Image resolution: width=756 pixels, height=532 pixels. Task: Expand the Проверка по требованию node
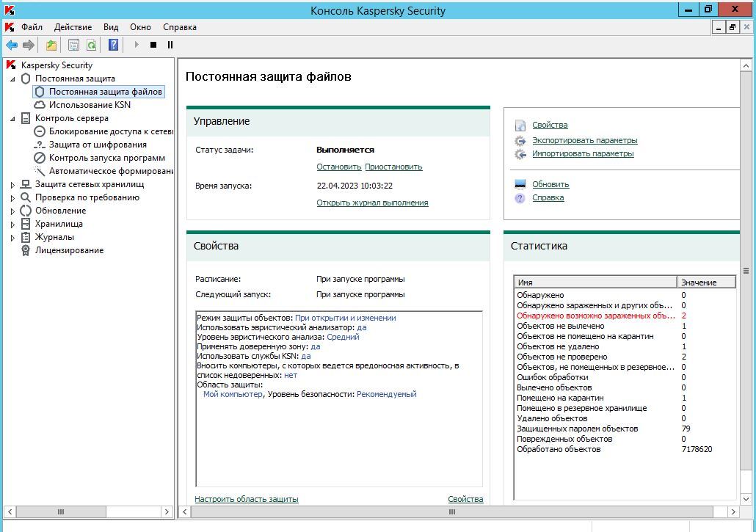(12, 198)
